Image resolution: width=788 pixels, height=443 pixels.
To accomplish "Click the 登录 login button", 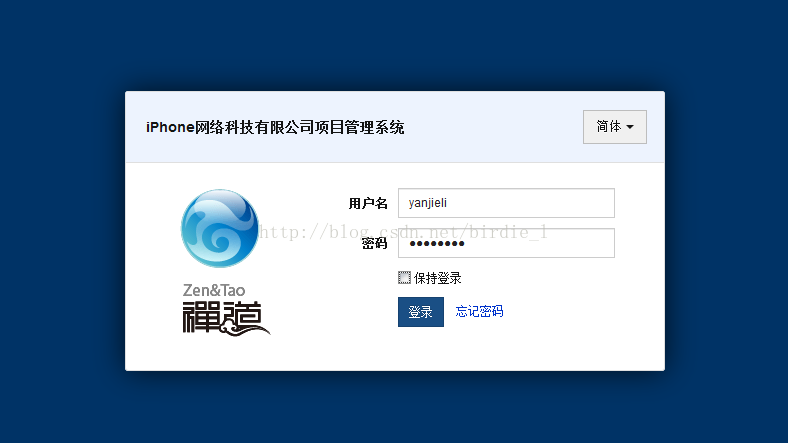I will pyautogui.click(x=421, y=312).
